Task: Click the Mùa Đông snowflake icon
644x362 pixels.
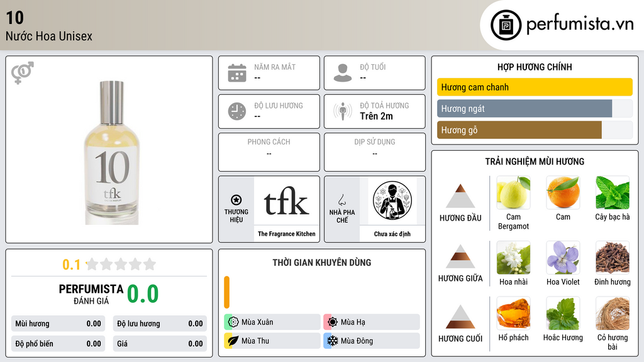Action: tap(333, 341)
